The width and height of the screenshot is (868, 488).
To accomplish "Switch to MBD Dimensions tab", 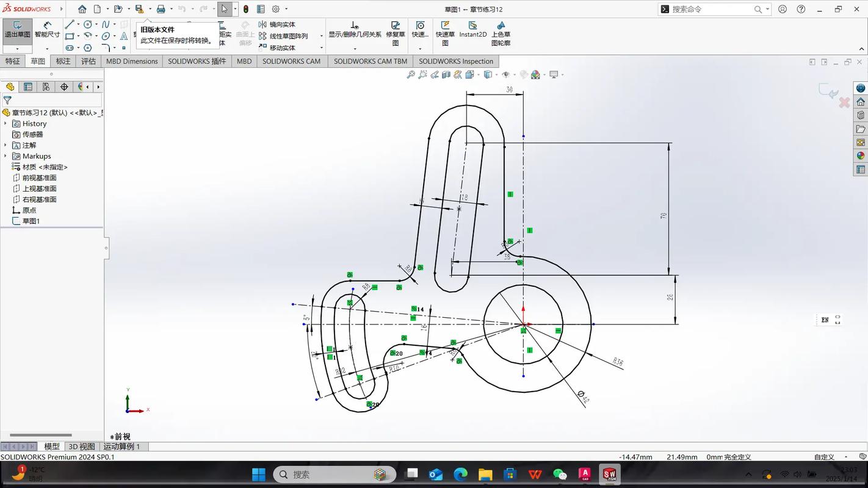I will [x=132, y=61].
